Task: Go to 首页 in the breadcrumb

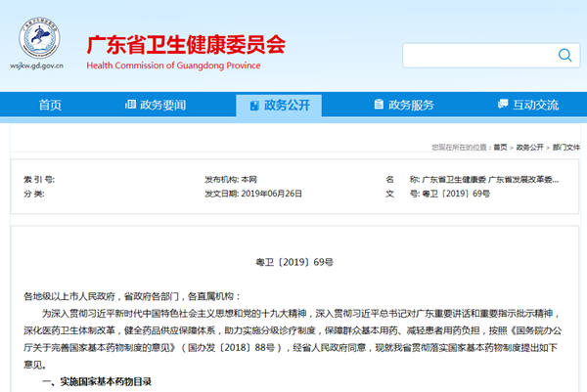Action: coord(500,148)
